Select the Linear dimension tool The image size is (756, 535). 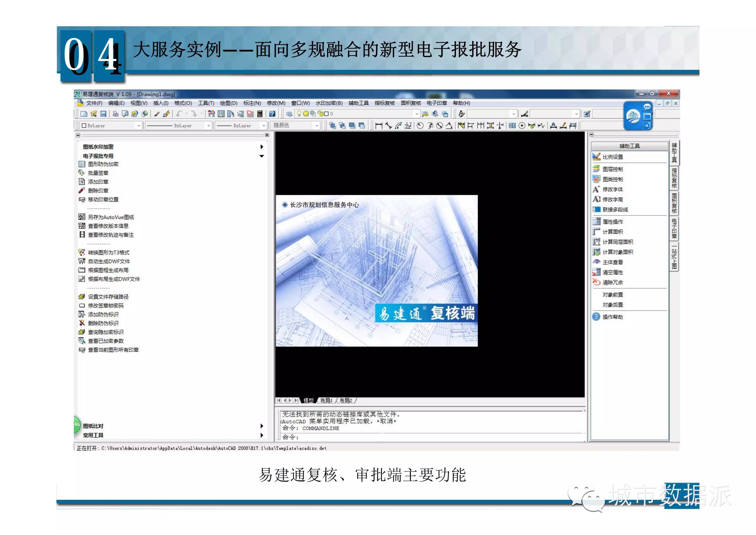(379, 126)
